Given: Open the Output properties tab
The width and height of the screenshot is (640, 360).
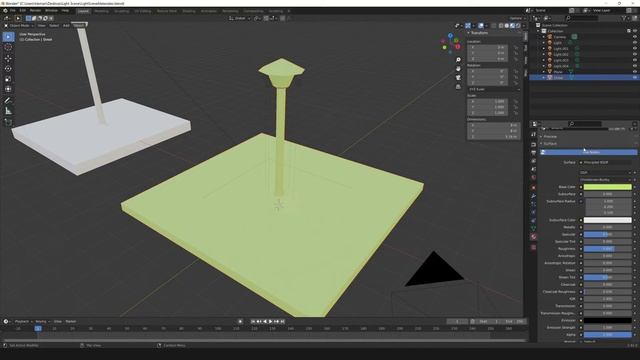Looking at the screenshot, I should (x=533, y=153).
